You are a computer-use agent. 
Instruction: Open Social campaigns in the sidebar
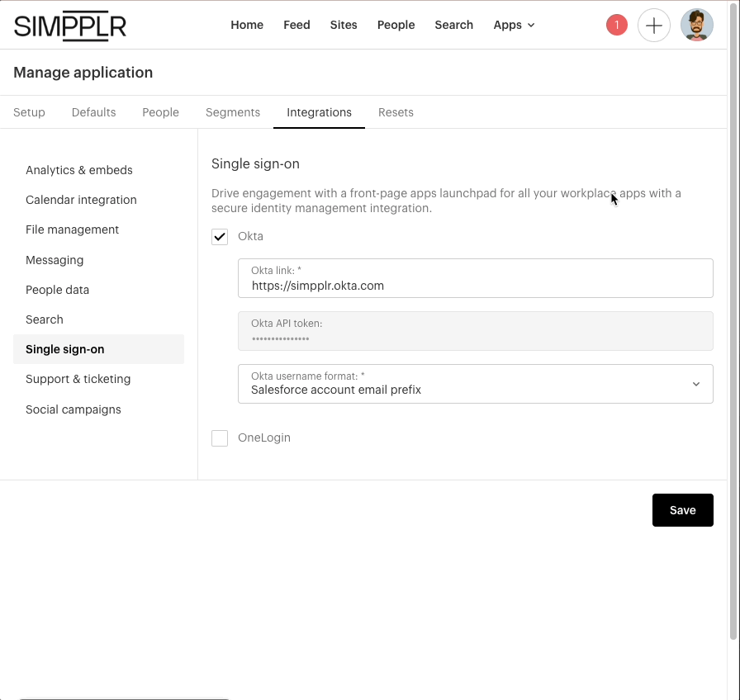coord(74,409)
